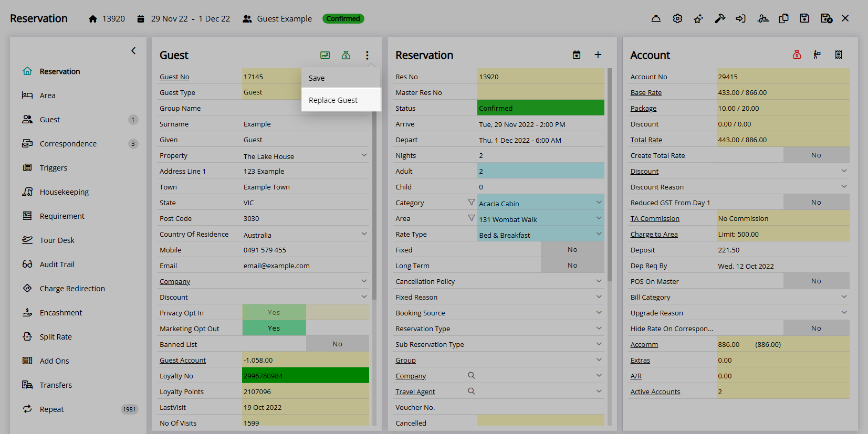Screen dimensions: 868x434
Task: Click the bell icon in top toolbar
Action: coord(656,18)
